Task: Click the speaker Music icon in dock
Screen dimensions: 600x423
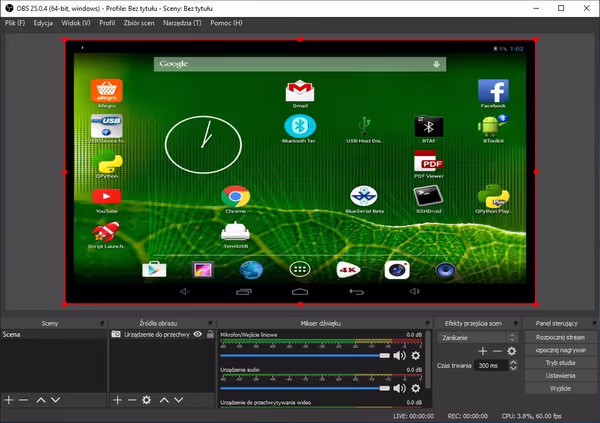Action: [445, 269]
